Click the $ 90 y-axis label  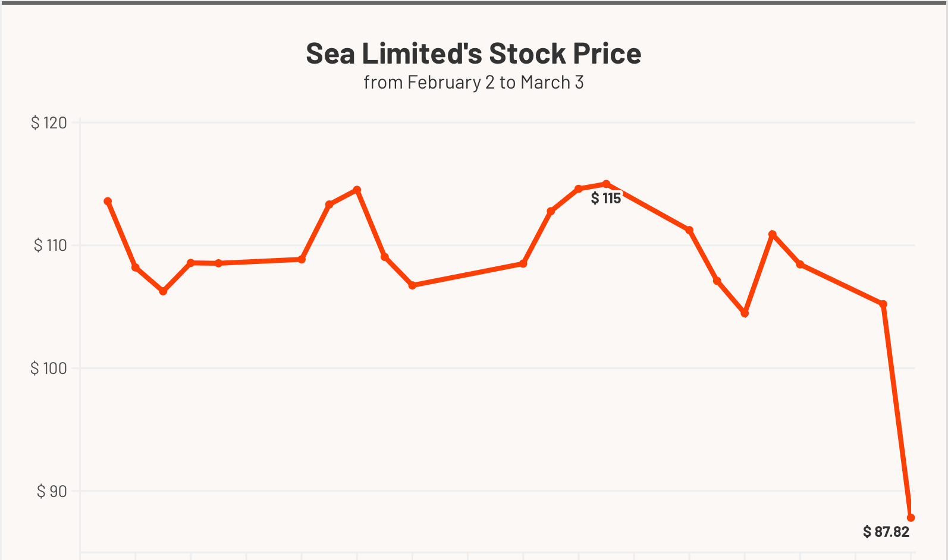tap(52, 491)
